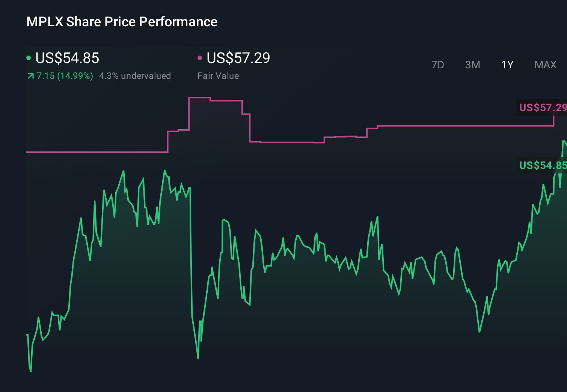Switch to the 7D view

tap(438, 65)
